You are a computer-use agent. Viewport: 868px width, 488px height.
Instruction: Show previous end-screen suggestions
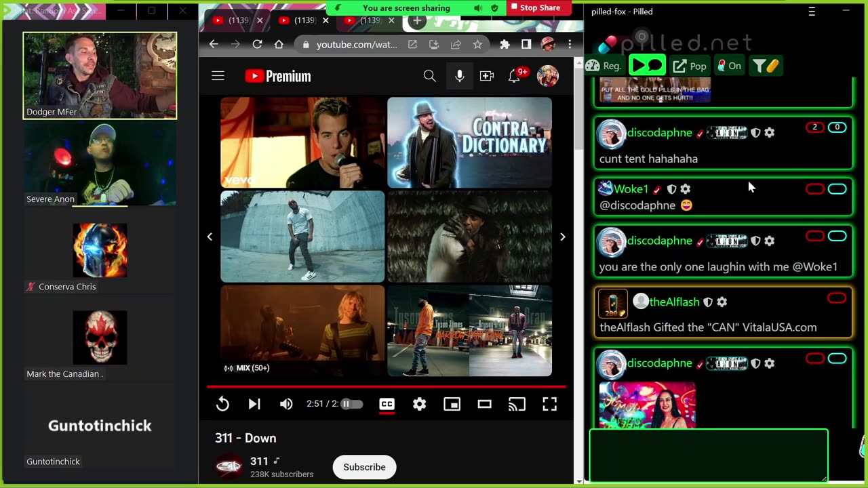(210, 237)
